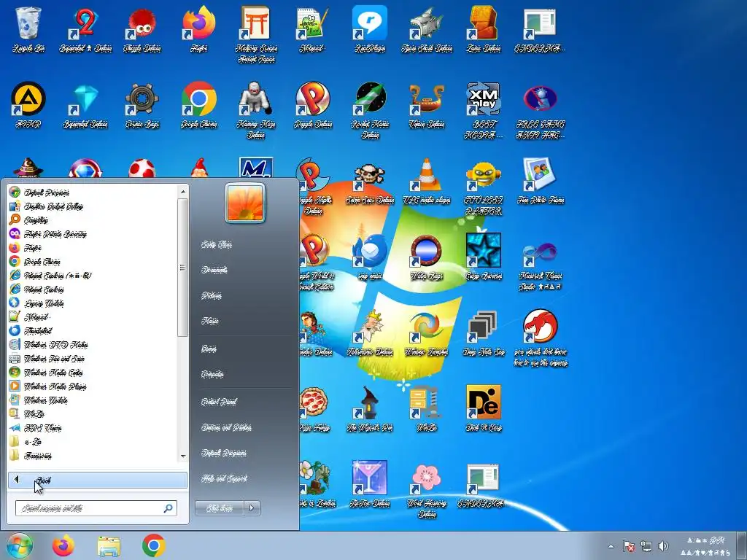Select Firefox Private Browsing program entry
The width and height of the screenshot is (747, 560).
pos(93,234)
